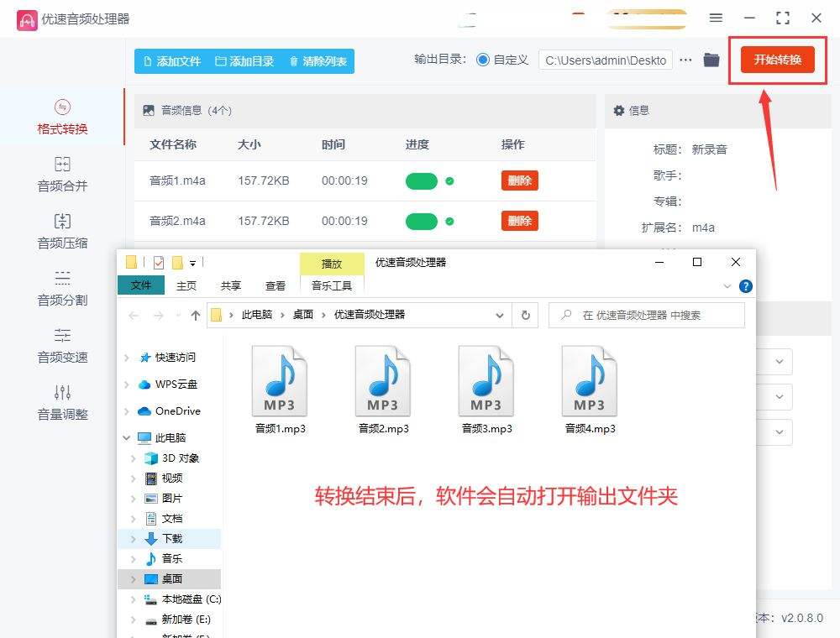Expand the 3D 对象 tree node

pyautogui.click(x=134, y=458)
